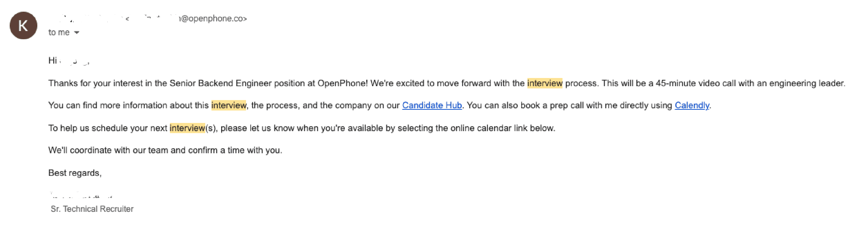Click the "Sr. Technical Recruiter" signature title
The width and height of the screenshot is (868, 227).
(x=92, y=209)
